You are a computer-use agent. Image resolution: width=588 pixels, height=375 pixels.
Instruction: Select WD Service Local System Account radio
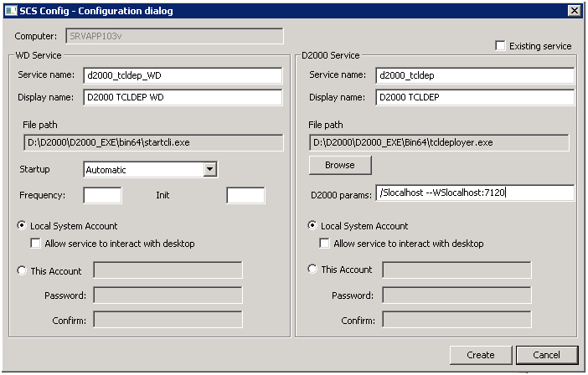[23, 226]
